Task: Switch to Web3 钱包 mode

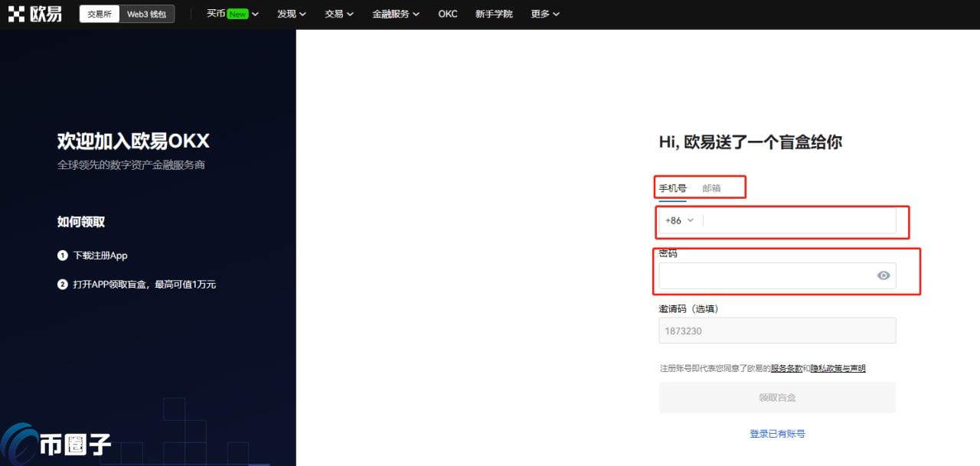Action: (146, 13)
